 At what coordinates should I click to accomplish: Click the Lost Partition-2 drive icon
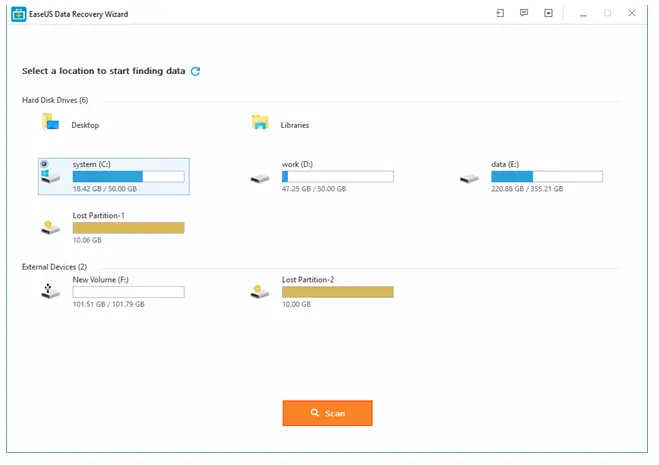click(260, 292)
